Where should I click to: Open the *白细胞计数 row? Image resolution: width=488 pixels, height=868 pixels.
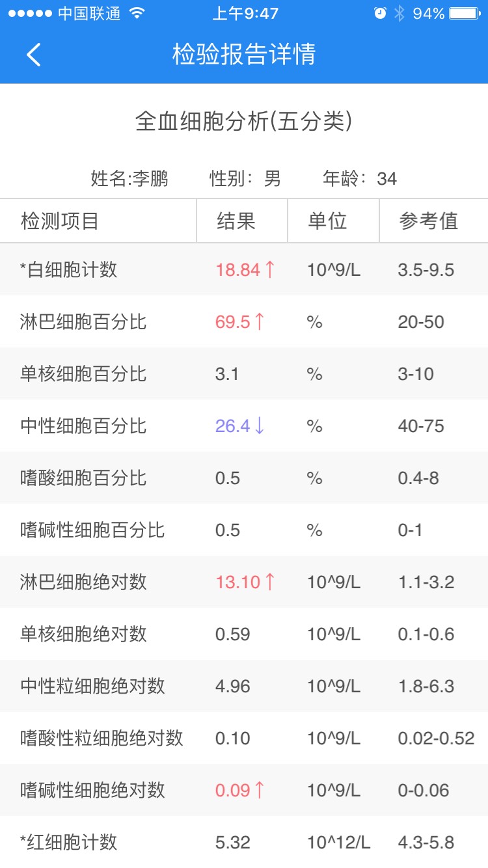69,269
